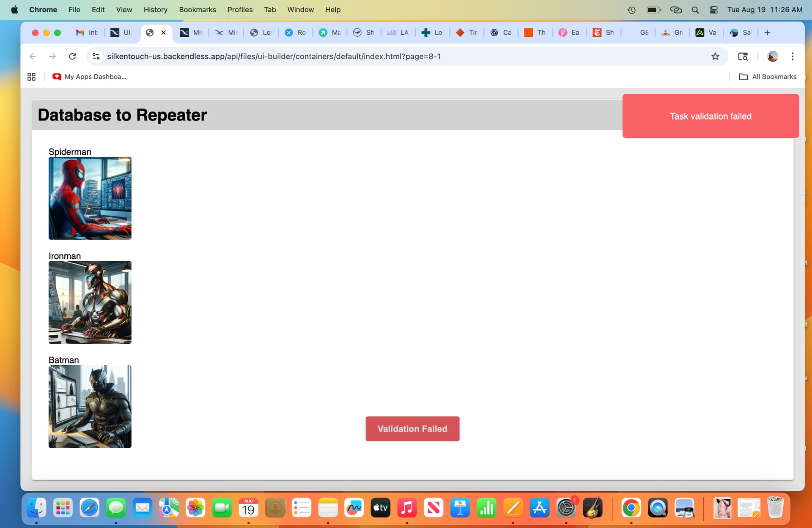Click the Task validation failed notification
812x528 pixels.
tap(710, 116)
